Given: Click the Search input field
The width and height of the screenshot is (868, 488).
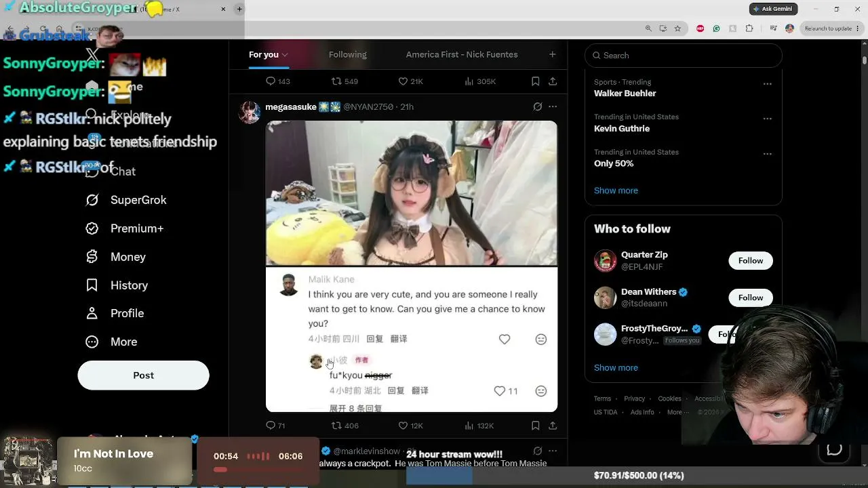Looking at the screenshot, I should pos(684,56).
